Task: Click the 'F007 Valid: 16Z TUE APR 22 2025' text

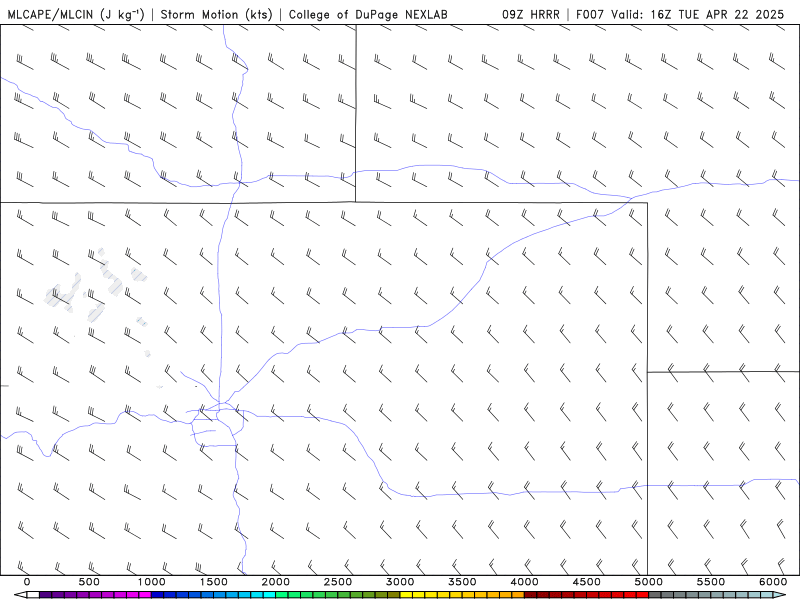Action: point(680,14)
